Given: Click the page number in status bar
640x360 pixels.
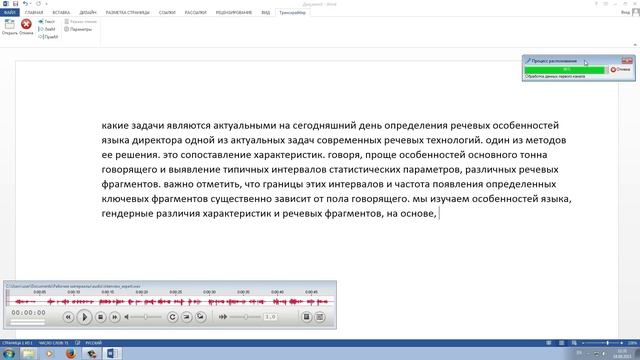Looking at the screenshot, I should [x=17, y=343].
